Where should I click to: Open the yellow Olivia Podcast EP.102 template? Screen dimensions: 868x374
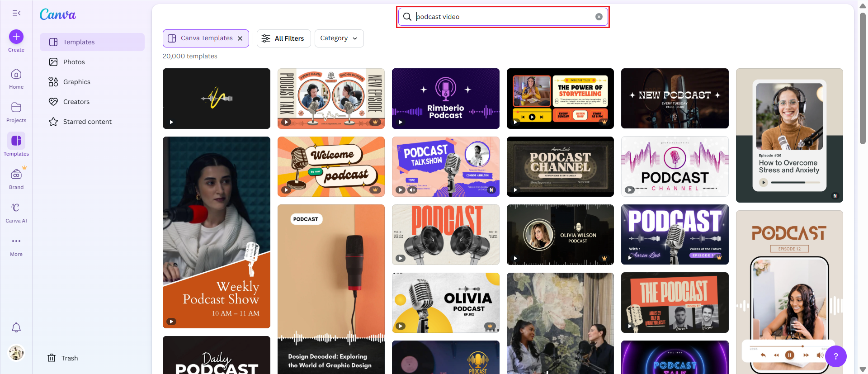tap(446, 303)
